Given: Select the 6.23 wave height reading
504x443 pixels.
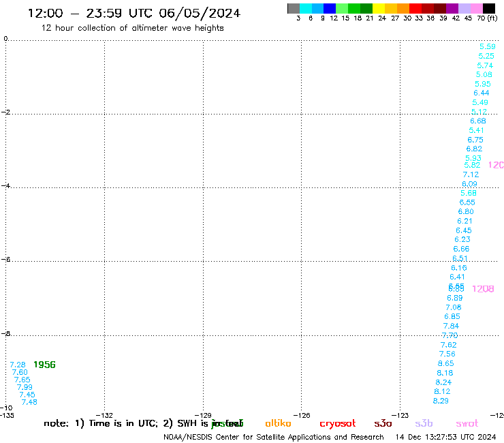Looking at the screenshot, I should pyautogui.click(x=462, y=240).
